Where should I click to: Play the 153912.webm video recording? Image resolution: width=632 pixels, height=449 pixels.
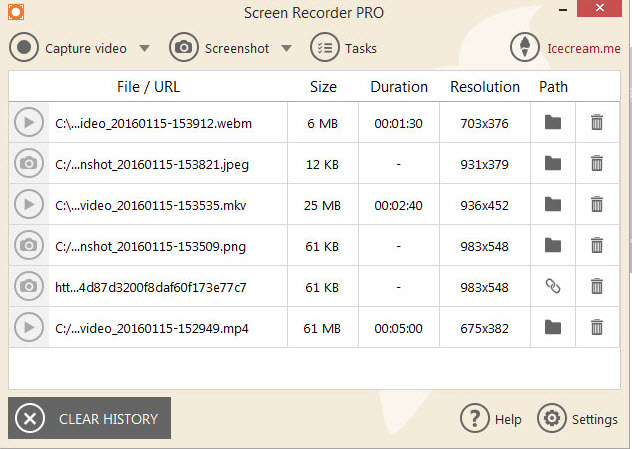(x=29, y=123)
